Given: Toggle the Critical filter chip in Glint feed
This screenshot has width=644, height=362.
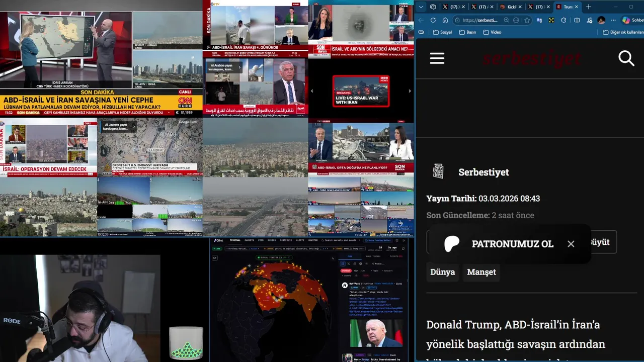Looking at the screenshot, I should point(346,270).
